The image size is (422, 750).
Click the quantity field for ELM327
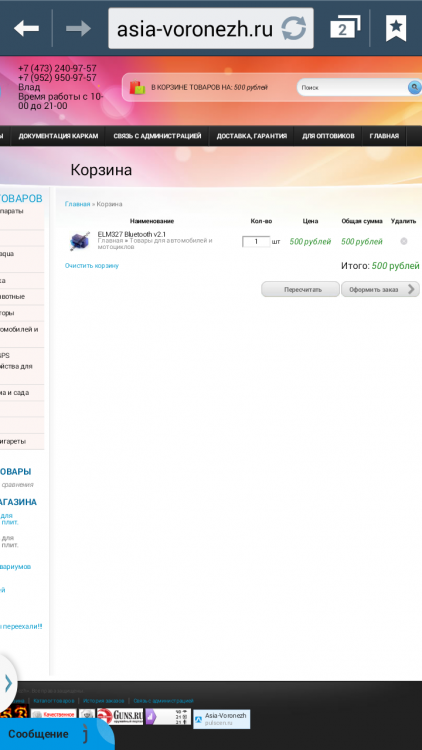pyautogui.click(x=256, y=242)
